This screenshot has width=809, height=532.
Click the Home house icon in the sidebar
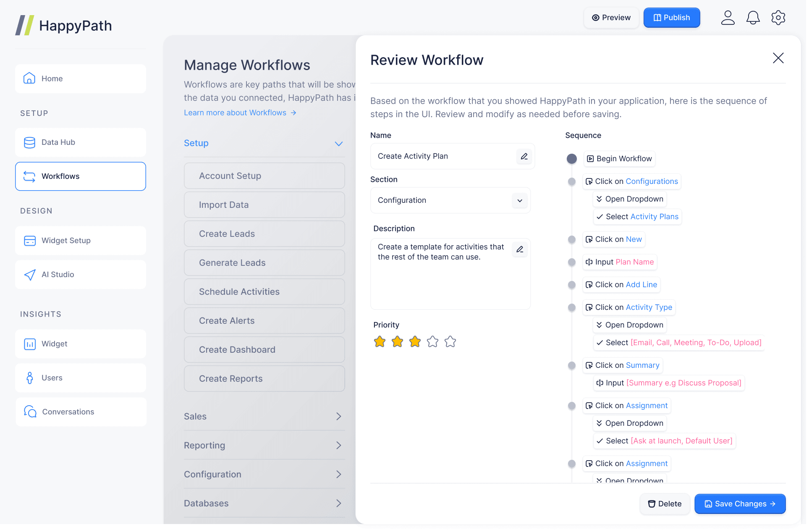[29, 79]
